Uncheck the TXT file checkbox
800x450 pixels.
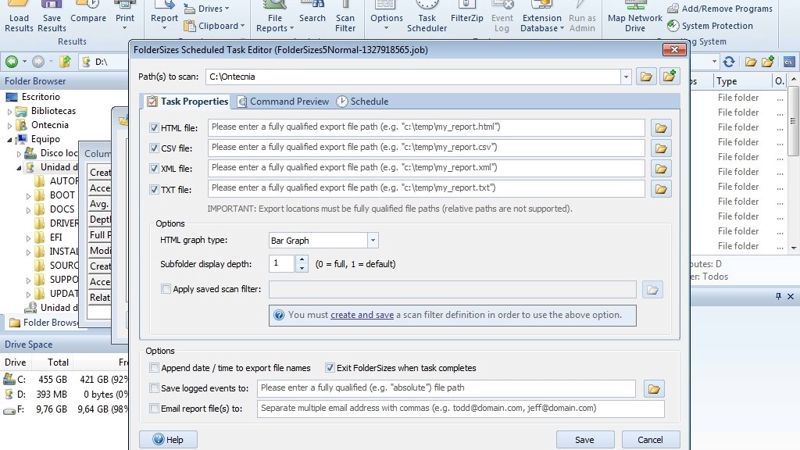[154, 189]
